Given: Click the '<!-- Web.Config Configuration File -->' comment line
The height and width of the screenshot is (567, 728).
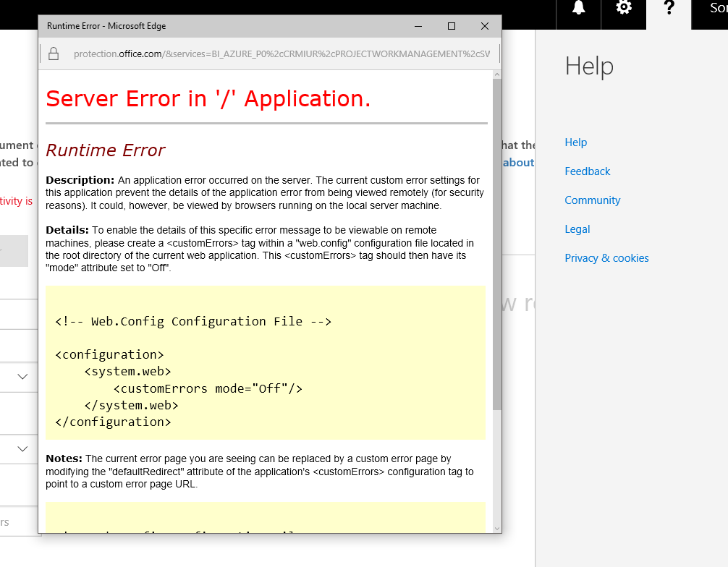Looking at the screenshot, I should 193,321.
